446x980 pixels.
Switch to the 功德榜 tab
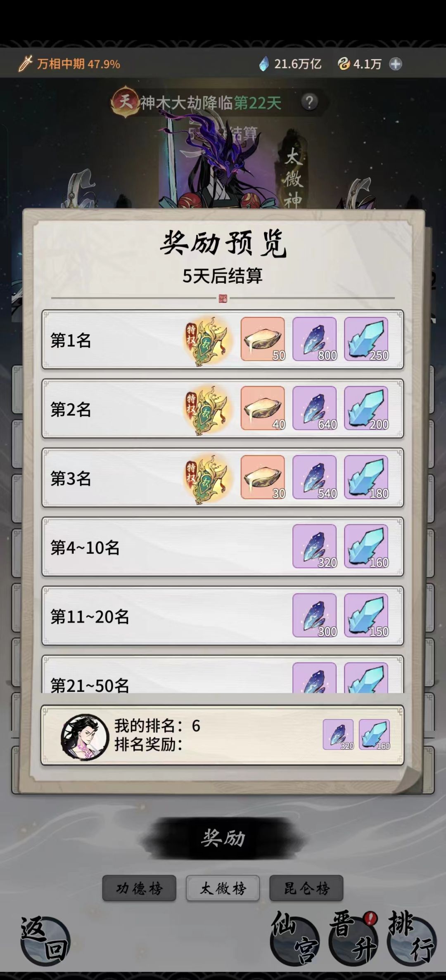(139, 888)
